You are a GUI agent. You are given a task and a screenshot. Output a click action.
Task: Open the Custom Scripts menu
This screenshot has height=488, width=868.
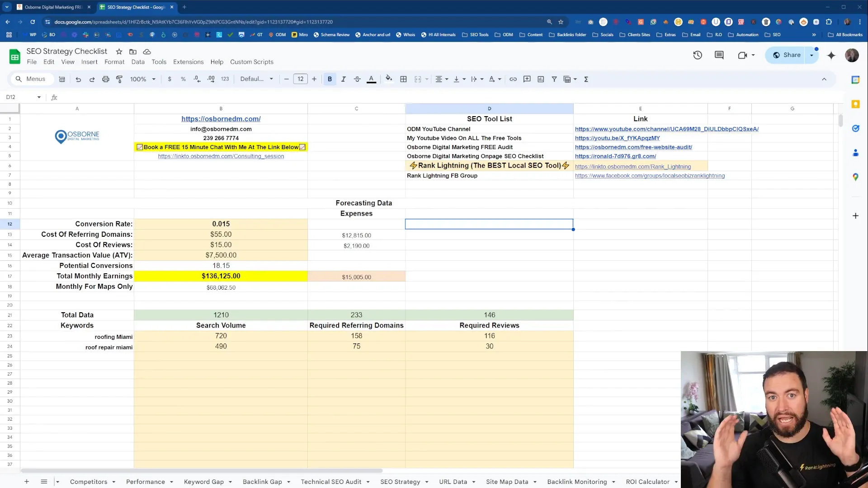[x=251, y=62]
